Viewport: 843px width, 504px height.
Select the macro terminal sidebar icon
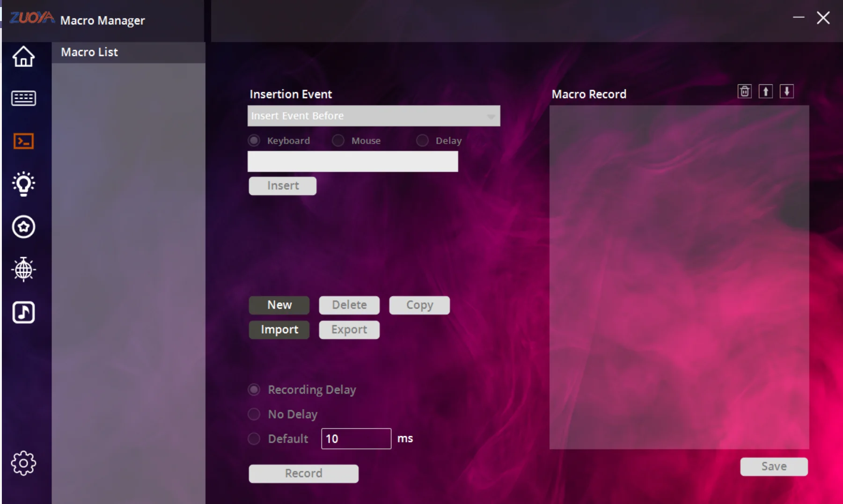[23, 141]
